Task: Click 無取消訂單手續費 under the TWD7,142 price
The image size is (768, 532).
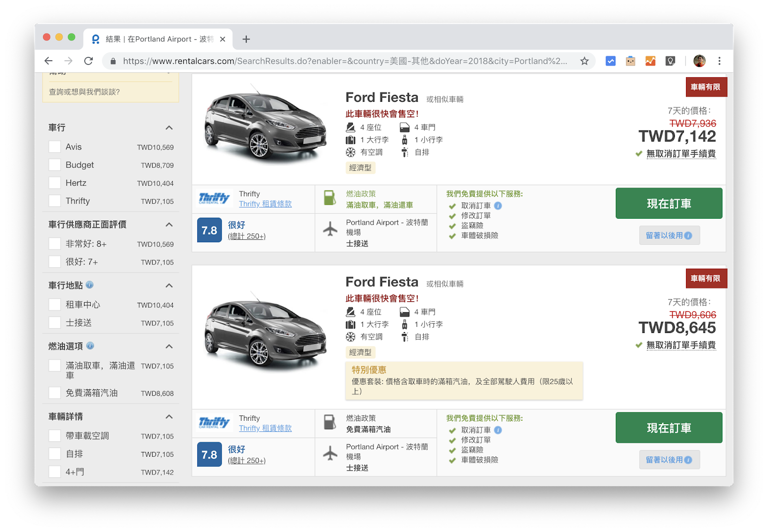Action: coord(681,154)
